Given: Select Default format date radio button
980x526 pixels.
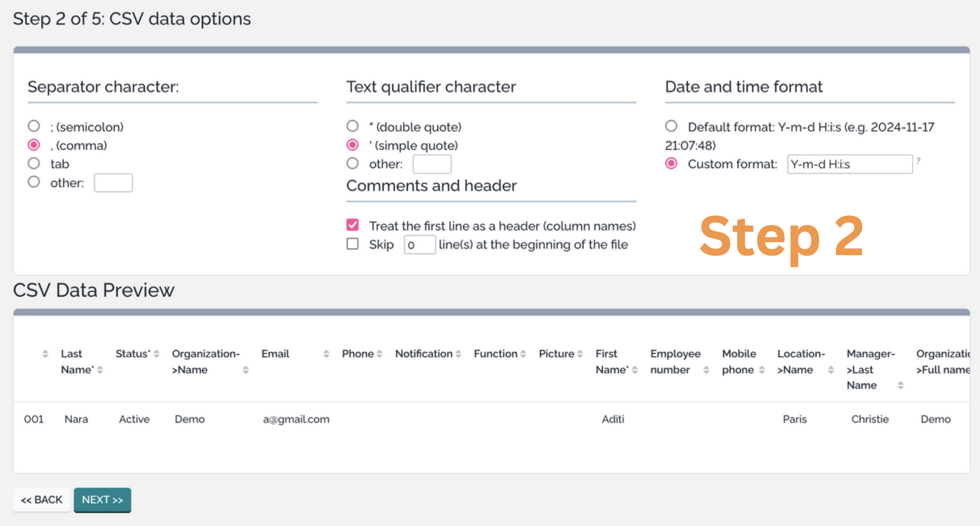Looking at the screenshot, I should [x=671, y=126].
